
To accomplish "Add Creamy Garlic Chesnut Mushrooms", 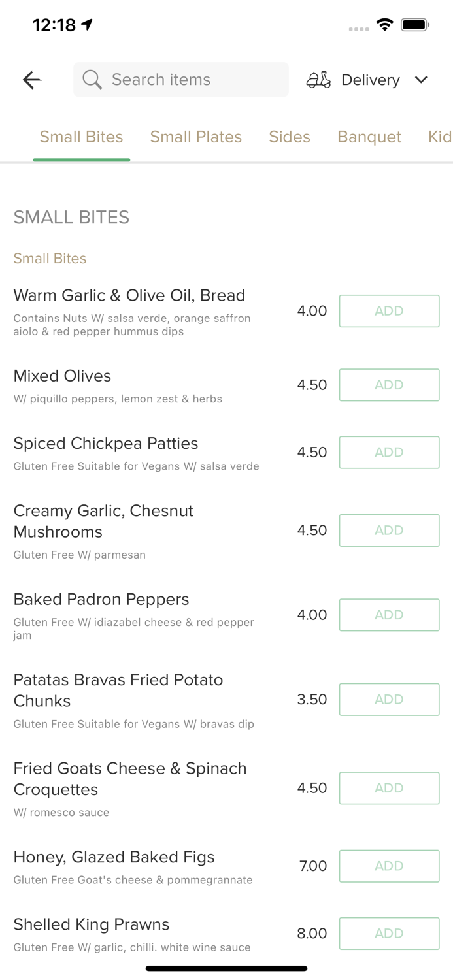I will (x=389, y=530).
